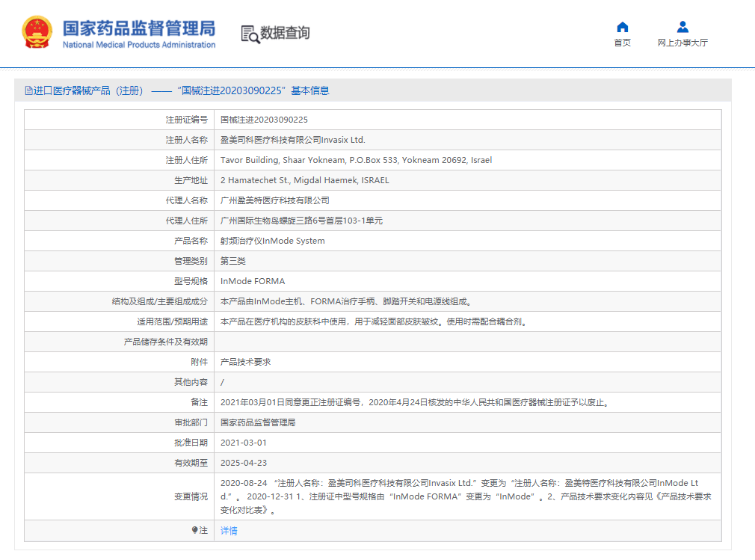Select expiry date 2025-04-23
755x560 pixels.
point(244,464)
